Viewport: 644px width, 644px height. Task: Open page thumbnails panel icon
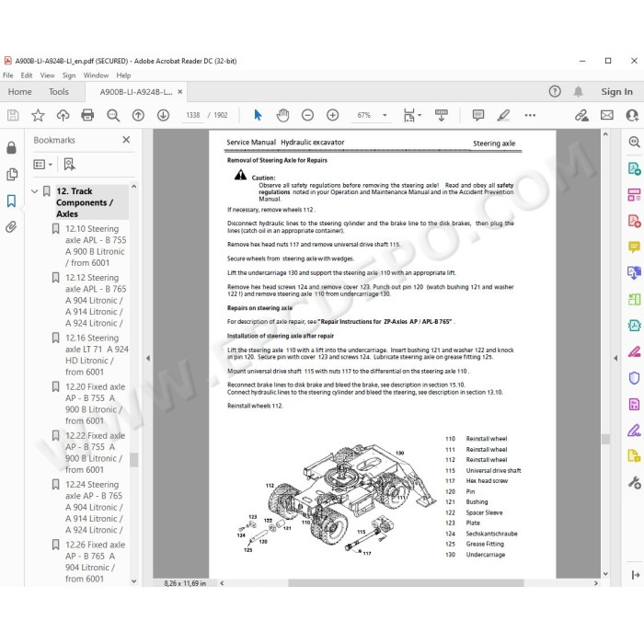[x=12, y=174]
